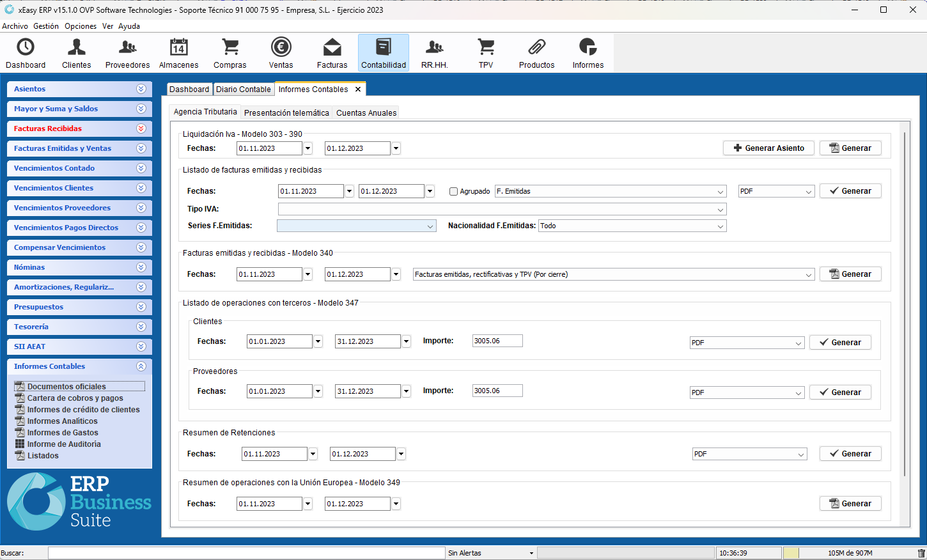Image resolution: width=927 pixels, height=560 pixels.
Task: Switch to Cuentas Anuales tab
Action: pos(366,113)
